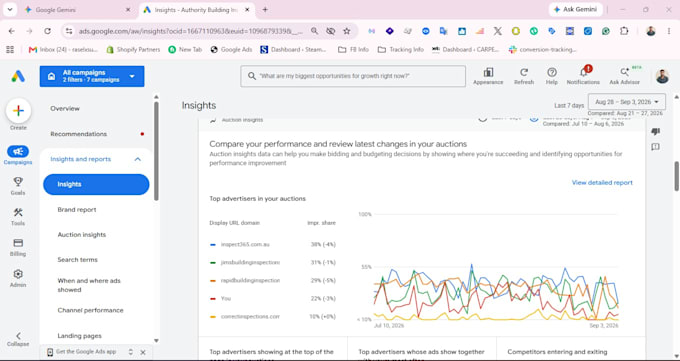680x361 pixels.
Task: Open the Inbox Gmail bookmark
Action: (63, 49)
